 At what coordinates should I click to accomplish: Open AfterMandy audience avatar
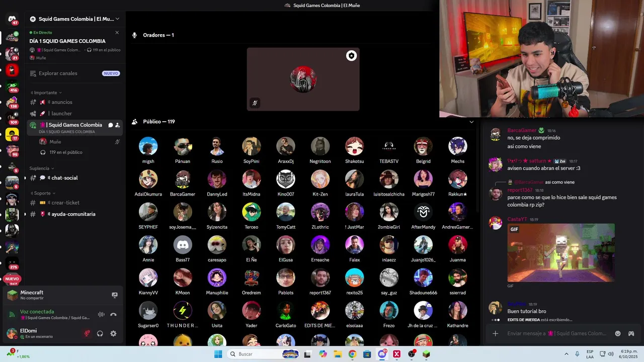click(423, 212)
